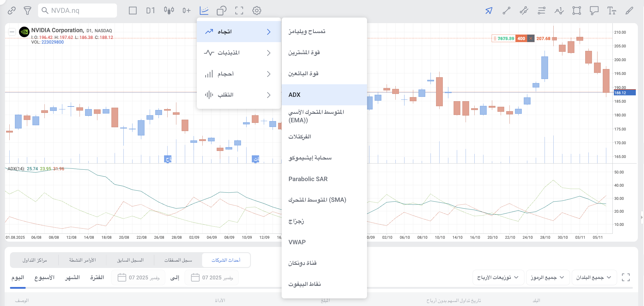Image resolution: width=644 pixels, height=306 pixels.
Task: Select the text tool
Action: point(612,11)
